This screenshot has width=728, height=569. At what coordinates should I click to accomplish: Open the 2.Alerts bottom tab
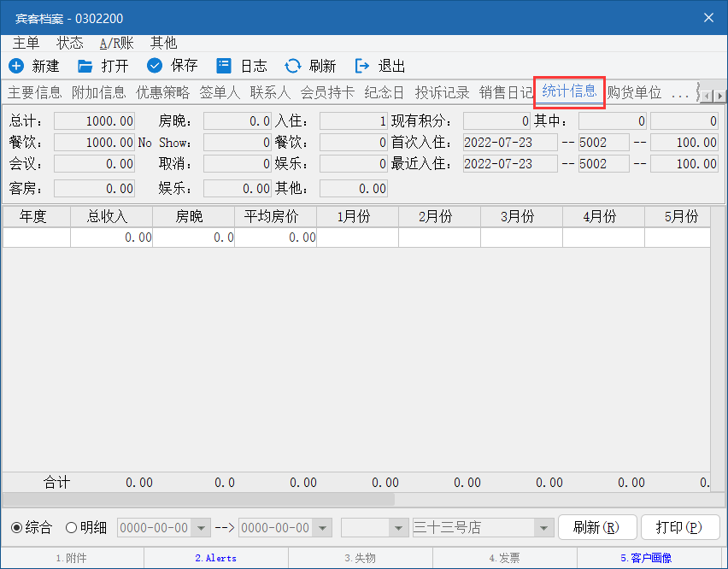(x=216, y=558)
